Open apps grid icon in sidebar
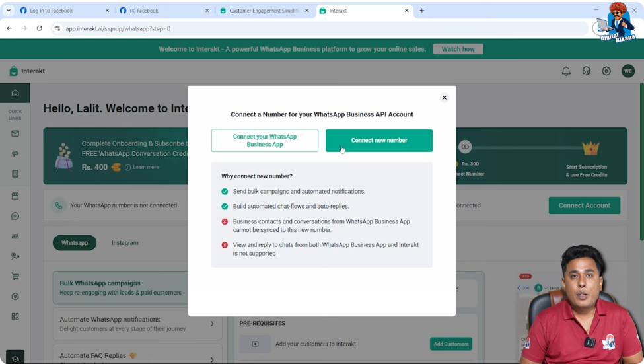644x364 pixels. pos(15,316)
